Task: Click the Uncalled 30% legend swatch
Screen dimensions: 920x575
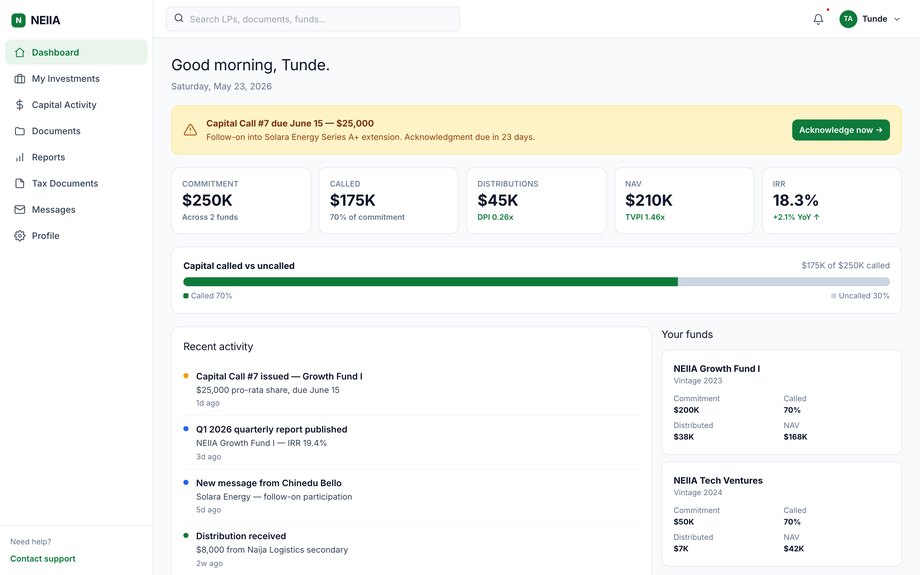Action: pos(833,296)
